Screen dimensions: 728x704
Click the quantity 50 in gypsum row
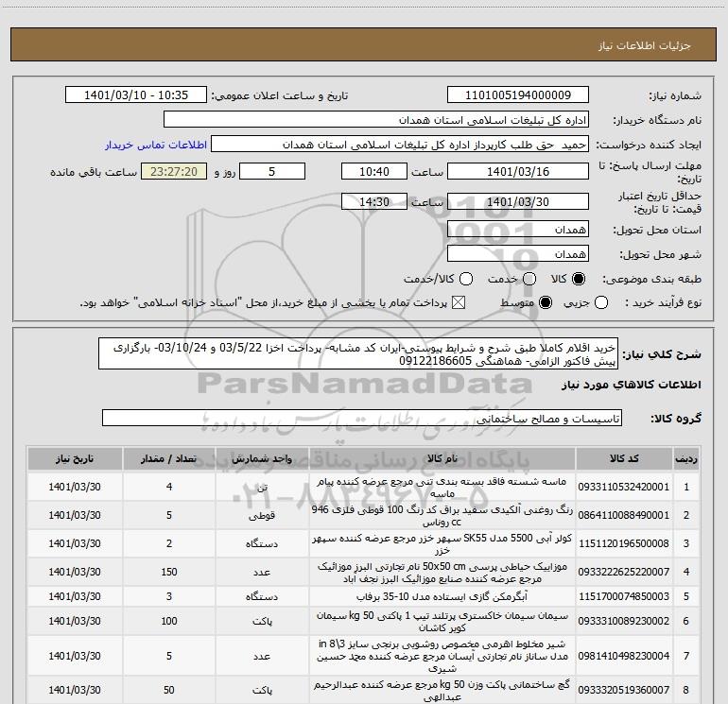click(x=169, y=690)
